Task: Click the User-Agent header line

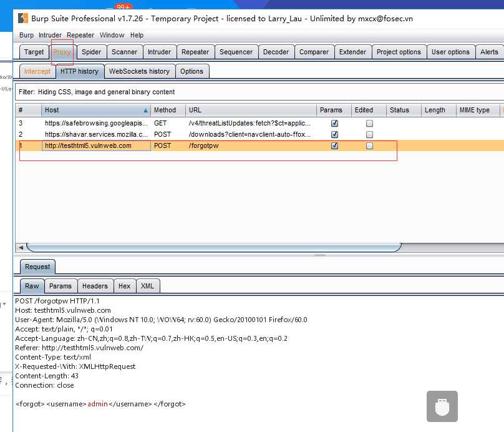Action: click(x=161, y=320)
